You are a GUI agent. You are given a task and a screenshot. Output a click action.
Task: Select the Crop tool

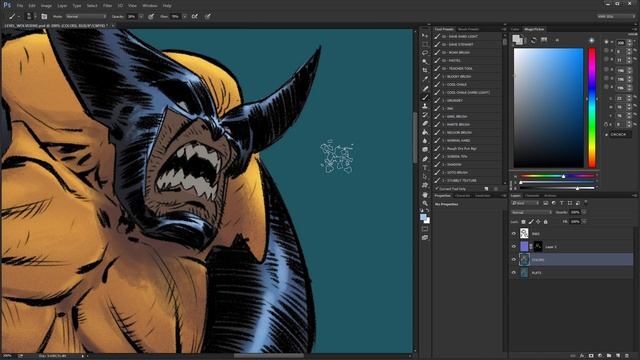pyautogui.click(x=425, y=70)
